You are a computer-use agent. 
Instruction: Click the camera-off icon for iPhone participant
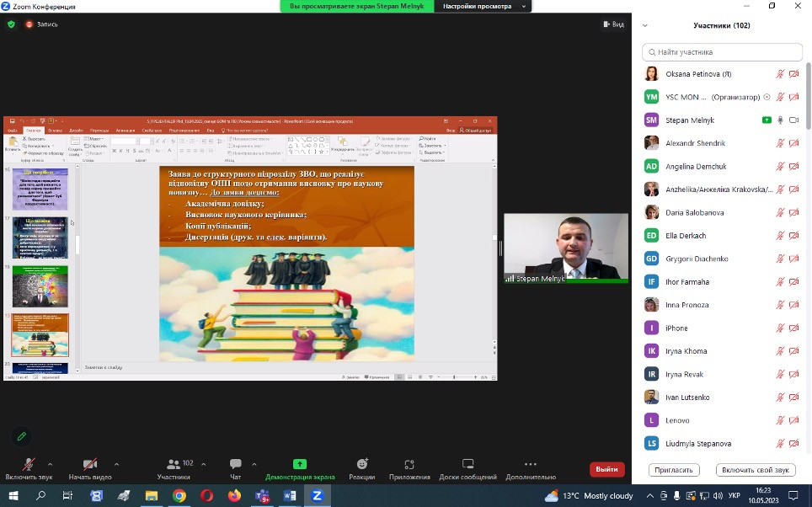click(x=793, y=328)
